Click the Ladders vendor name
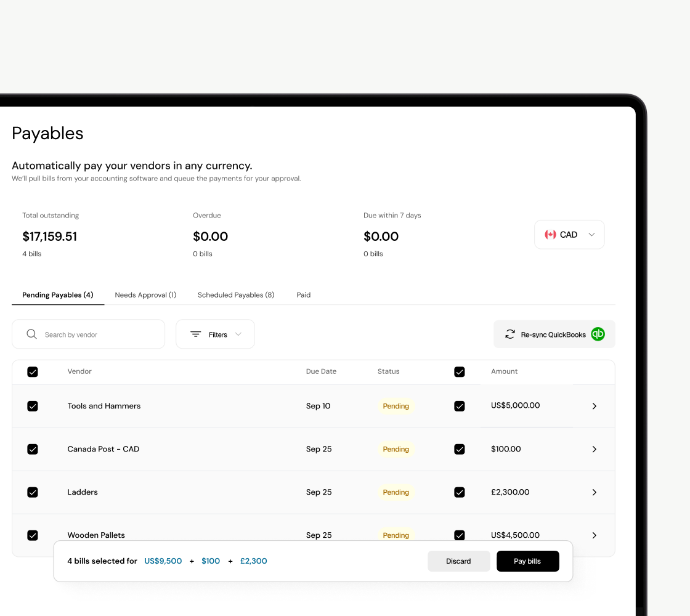 point(83,492)
